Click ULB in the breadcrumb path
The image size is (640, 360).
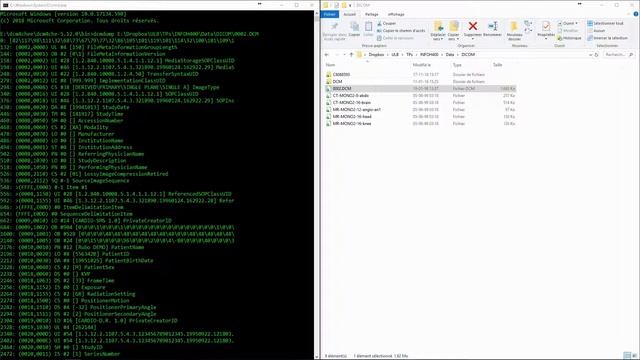click(x=395, y=55)
